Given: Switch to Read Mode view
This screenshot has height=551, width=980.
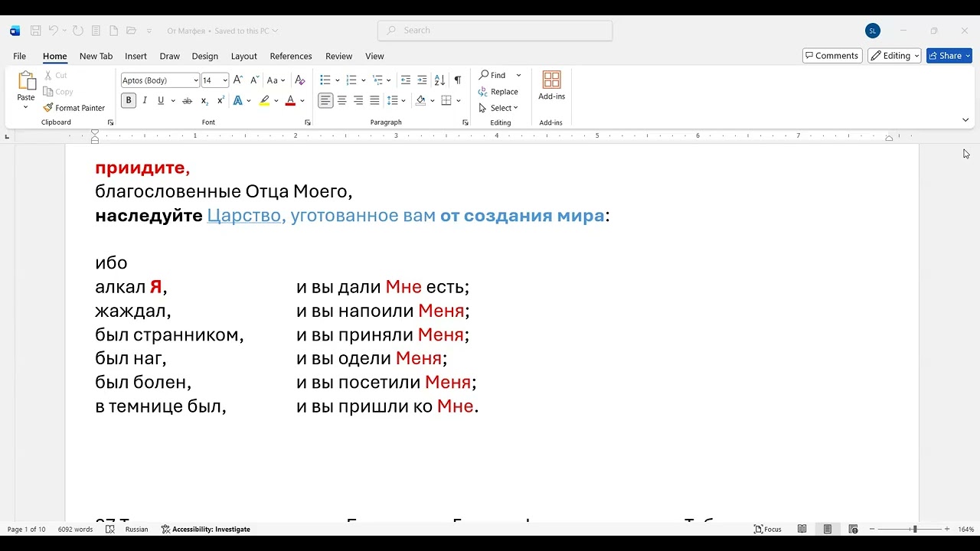Looking at the screenshot, I should [x=802, y=529].
